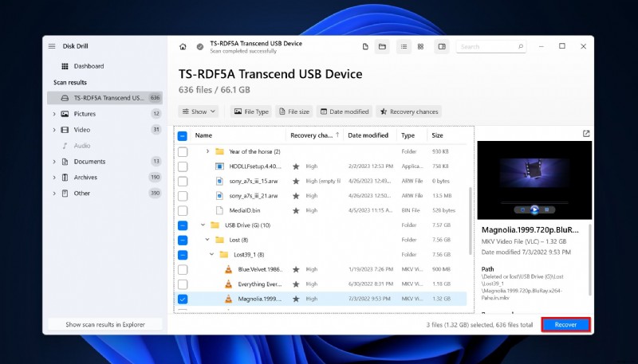Play the video in the preview pane
The height and width of the screenshot is (364, 638).
click(534, 209)
